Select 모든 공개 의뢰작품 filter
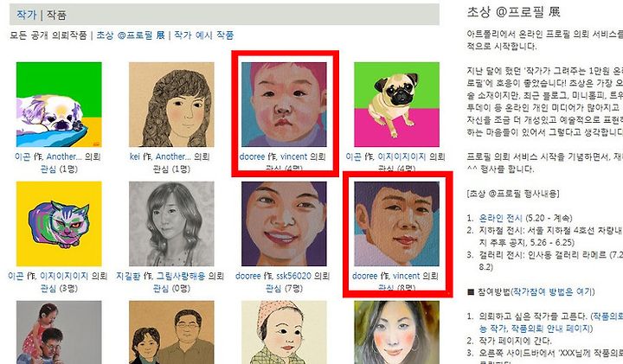Image resolution: width=623 pixels, height=364 pixels. tap(48, 35)
